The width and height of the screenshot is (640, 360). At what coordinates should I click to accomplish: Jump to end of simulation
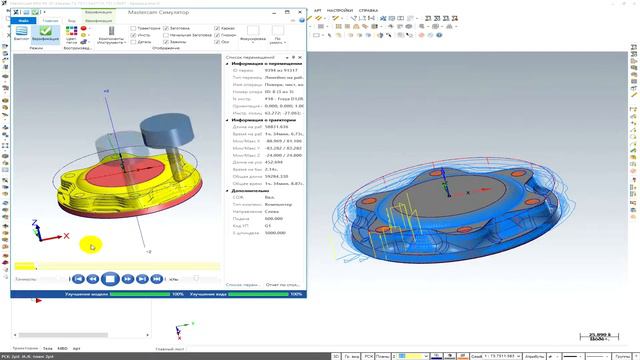[156, 279]
